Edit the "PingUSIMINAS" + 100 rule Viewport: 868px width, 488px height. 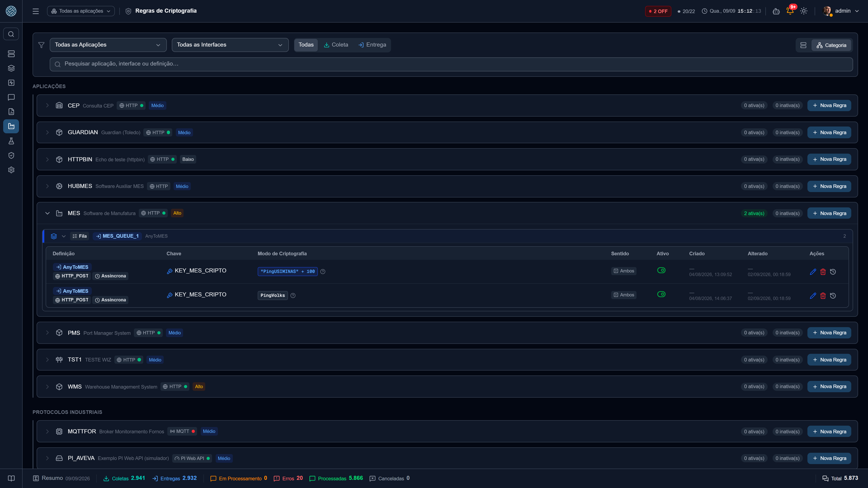coord(813,272)
